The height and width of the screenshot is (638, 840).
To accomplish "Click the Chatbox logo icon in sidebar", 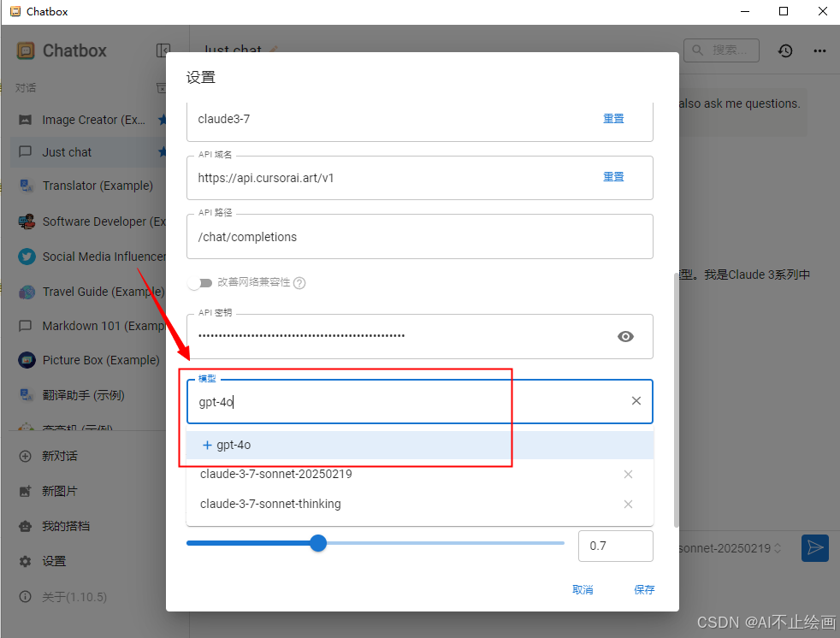I will click(25, 51).
